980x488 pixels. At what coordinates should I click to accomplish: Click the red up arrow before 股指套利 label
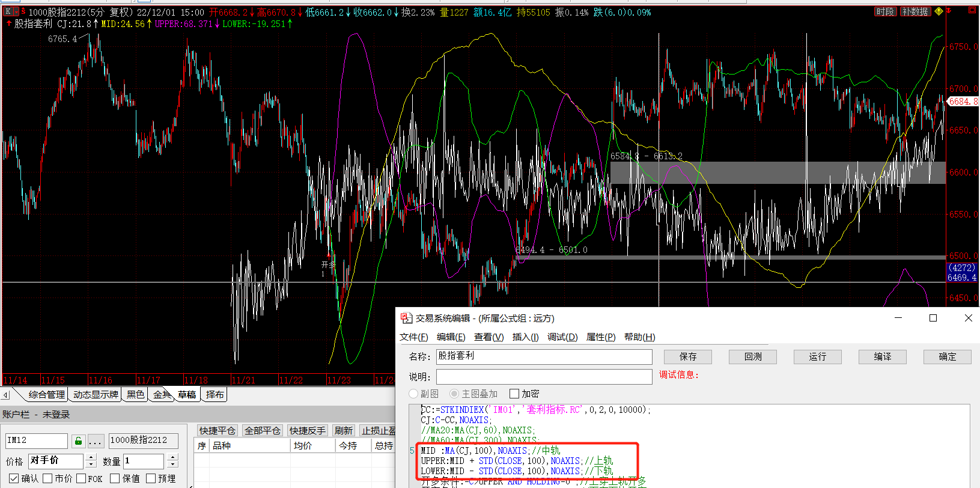tap(9, 23)
